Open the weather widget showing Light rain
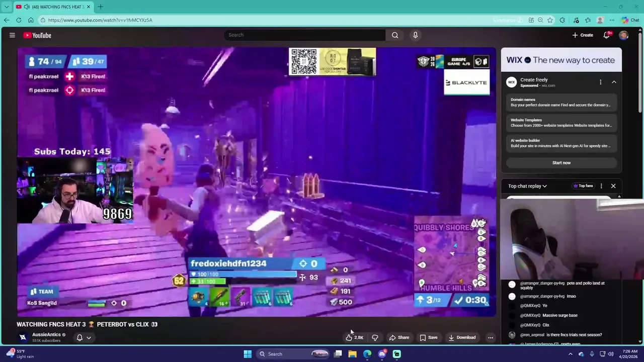This screenshot has height=362, width=644. (20, 354)
